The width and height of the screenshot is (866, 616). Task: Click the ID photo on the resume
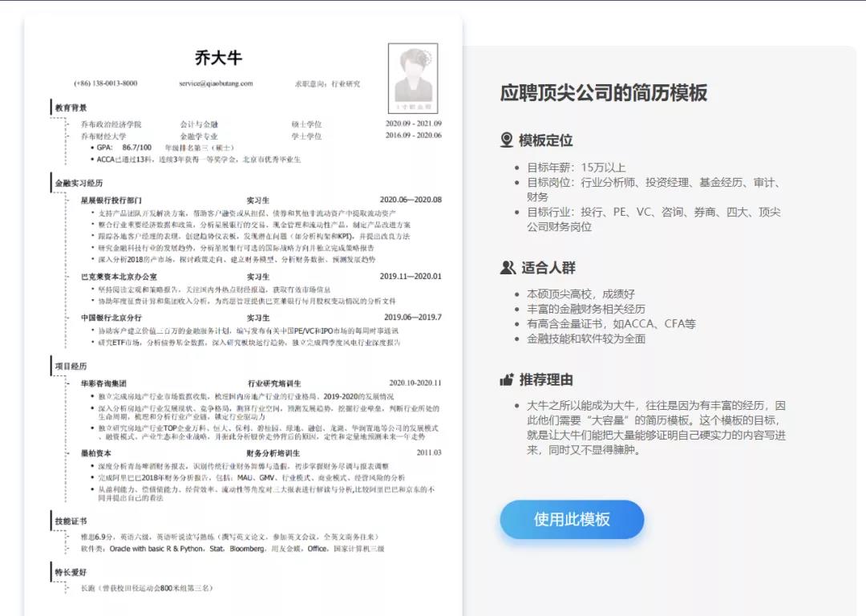click(413, 78)
